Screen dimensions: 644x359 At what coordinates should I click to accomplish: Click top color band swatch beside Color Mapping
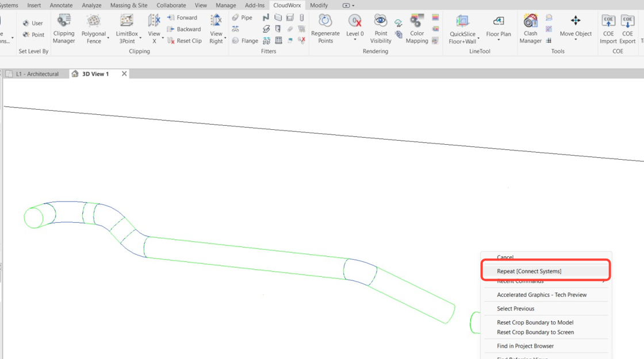[435, 17]
